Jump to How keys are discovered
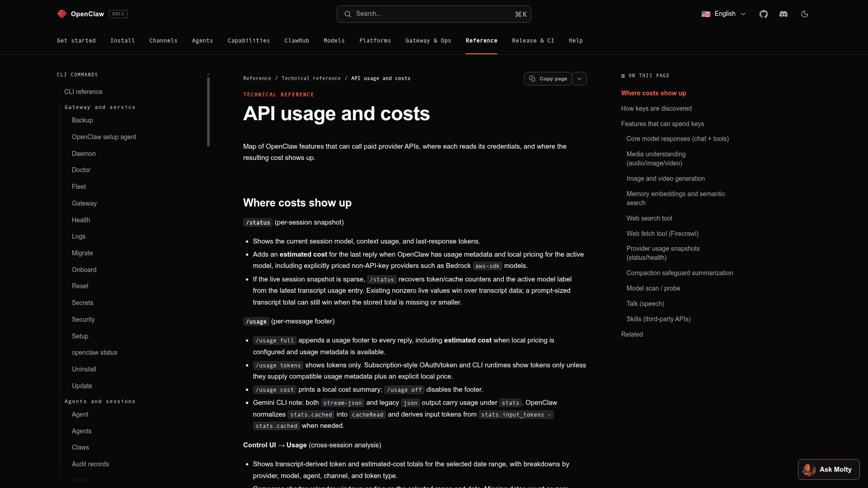The image size is (868, 488). pyautogui.click(x=656, y=108)
